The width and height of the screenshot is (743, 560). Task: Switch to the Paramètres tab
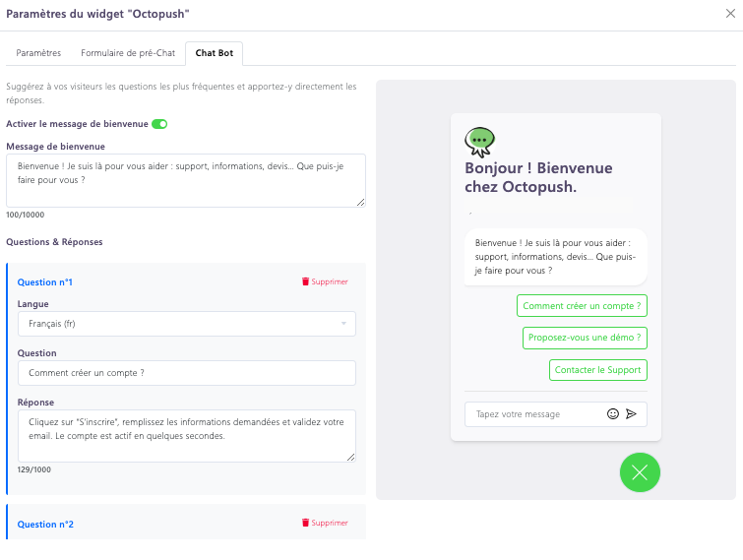(38, 53)
